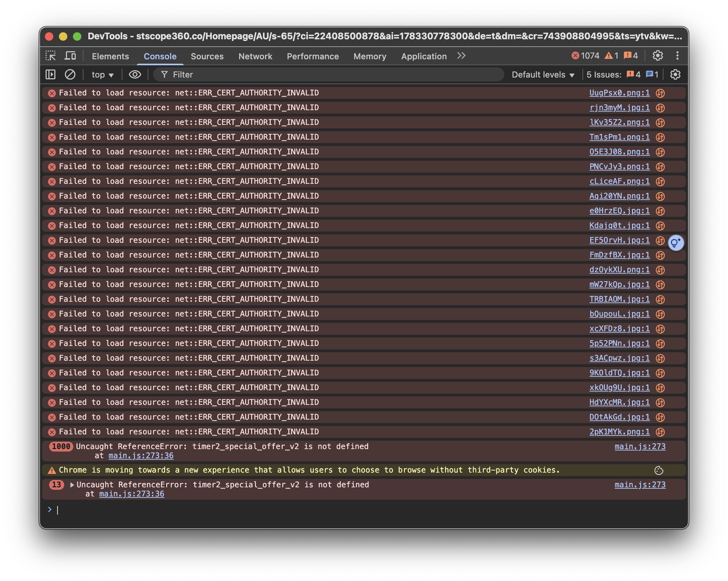Open the Default levels dropdown
The width and height of the screenshot is (728, 581).
[543, 75]
